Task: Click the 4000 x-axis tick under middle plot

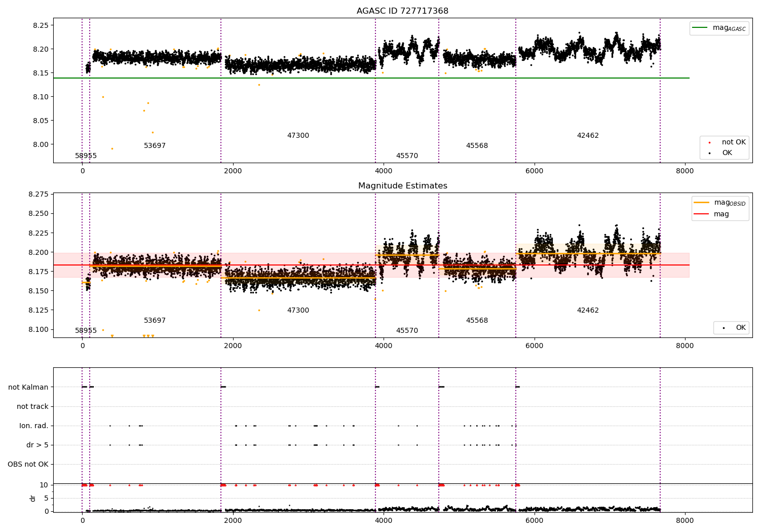Action: 384,346
